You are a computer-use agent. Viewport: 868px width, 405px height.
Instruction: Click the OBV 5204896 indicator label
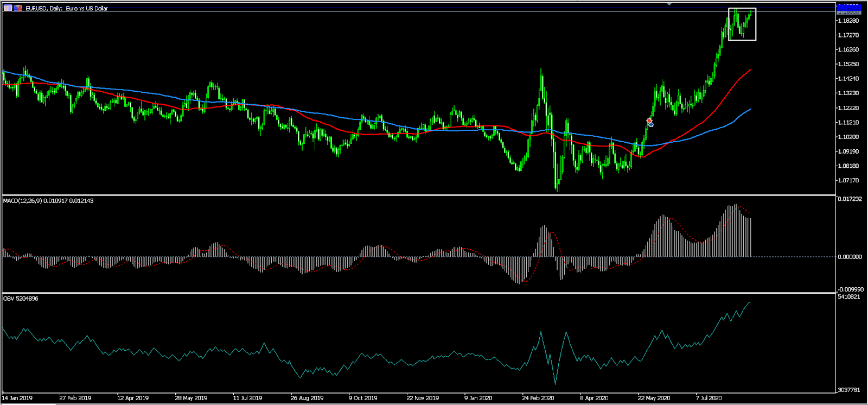pos(21,299)
